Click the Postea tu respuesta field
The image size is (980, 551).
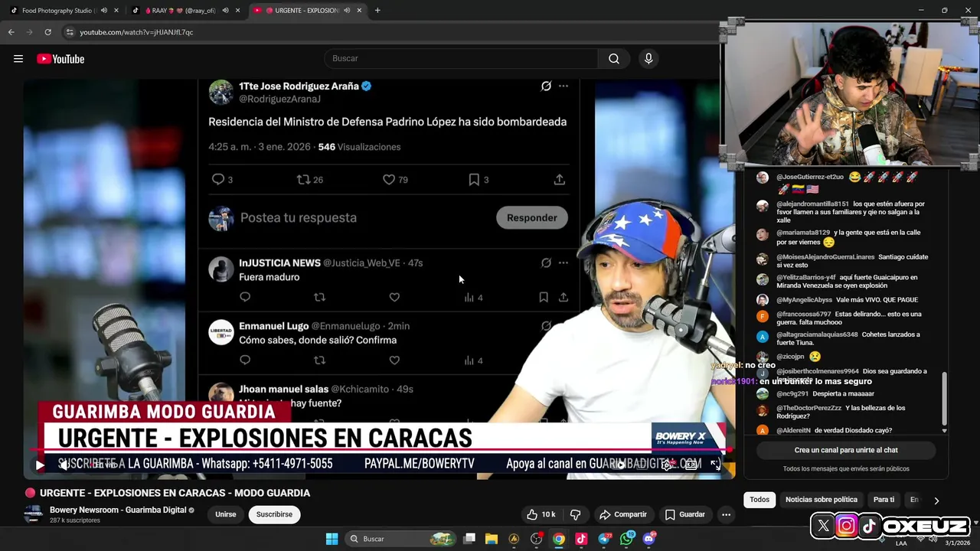coord(299,218)
